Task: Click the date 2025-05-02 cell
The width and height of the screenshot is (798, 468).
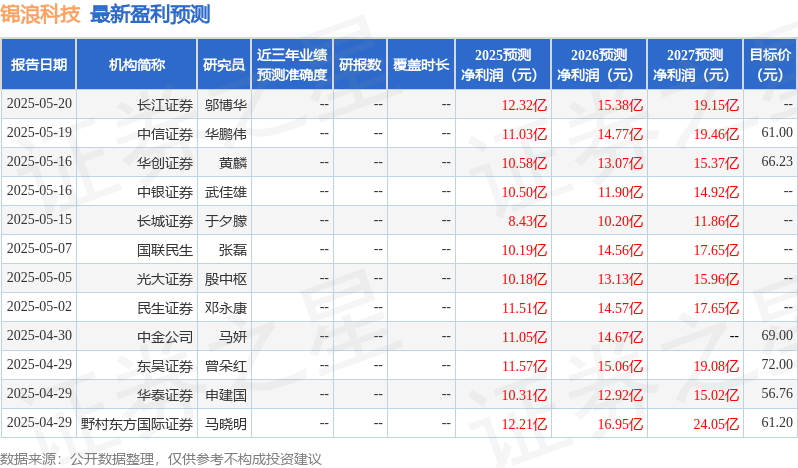Action: [39, 307]
